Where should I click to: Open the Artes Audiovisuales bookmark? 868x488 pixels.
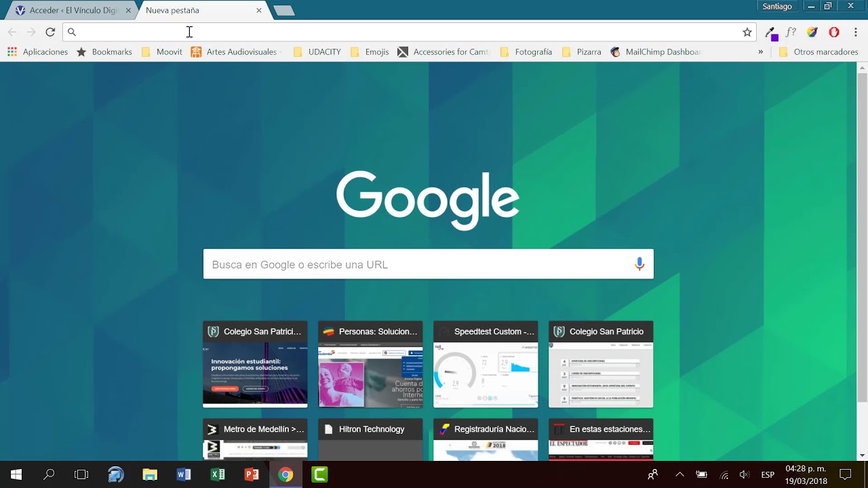click(235, 52)
